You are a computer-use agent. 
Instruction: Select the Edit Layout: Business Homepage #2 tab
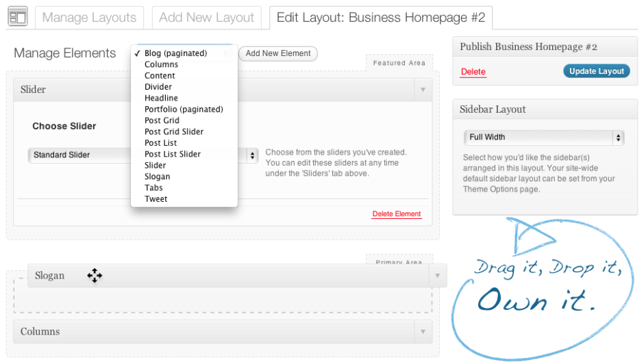pyautogui.click(x=380, y=18)
